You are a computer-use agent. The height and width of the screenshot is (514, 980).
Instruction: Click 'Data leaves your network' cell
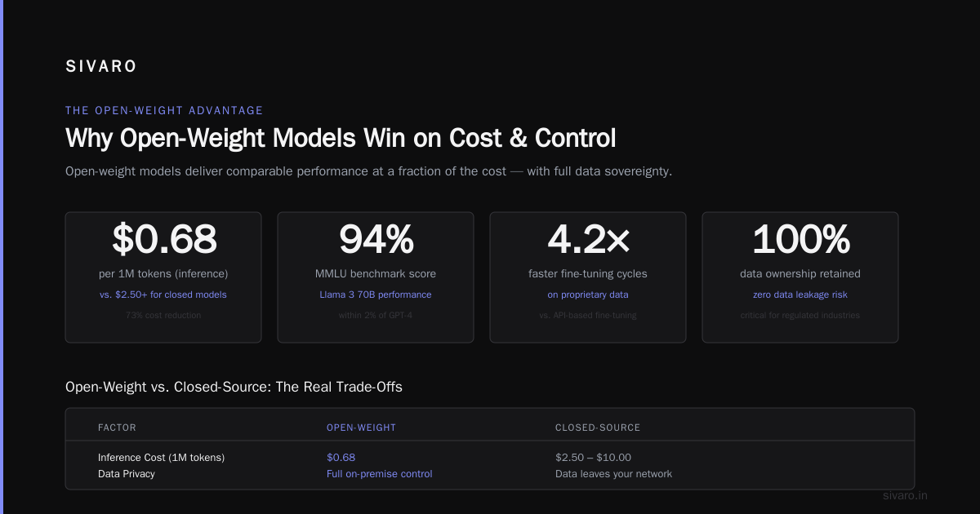click(x=613, y=474)
